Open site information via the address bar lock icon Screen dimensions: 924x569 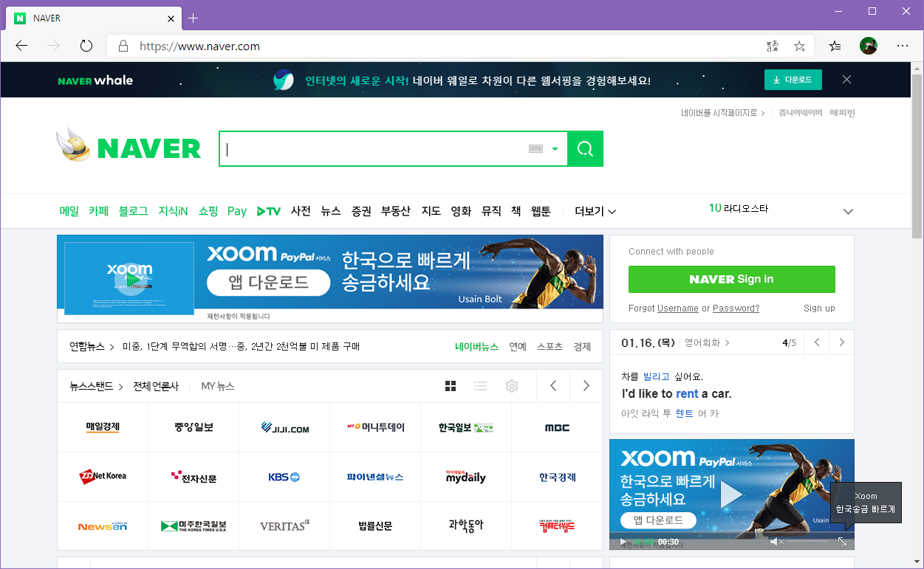123,46
